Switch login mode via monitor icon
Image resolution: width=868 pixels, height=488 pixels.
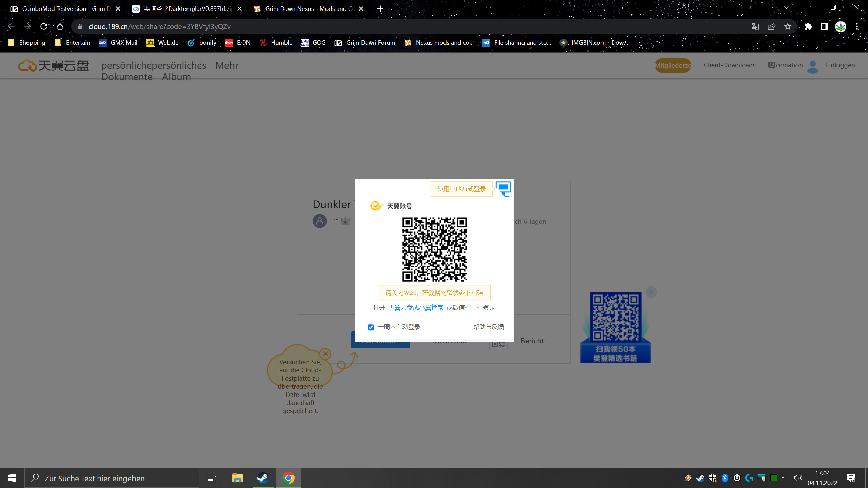(503, 188)
